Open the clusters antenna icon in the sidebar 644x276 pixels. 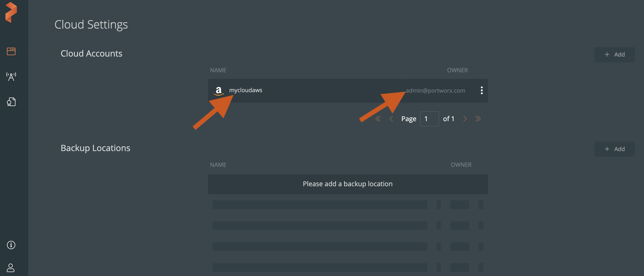(x=11, y=76)
